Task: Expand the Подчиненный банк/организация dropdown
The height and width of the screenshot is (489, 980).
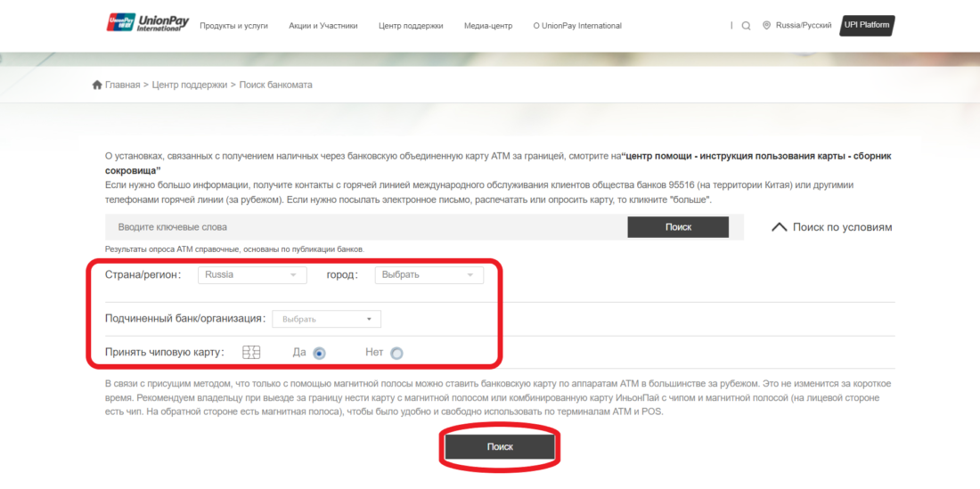Action: (327, 319)
